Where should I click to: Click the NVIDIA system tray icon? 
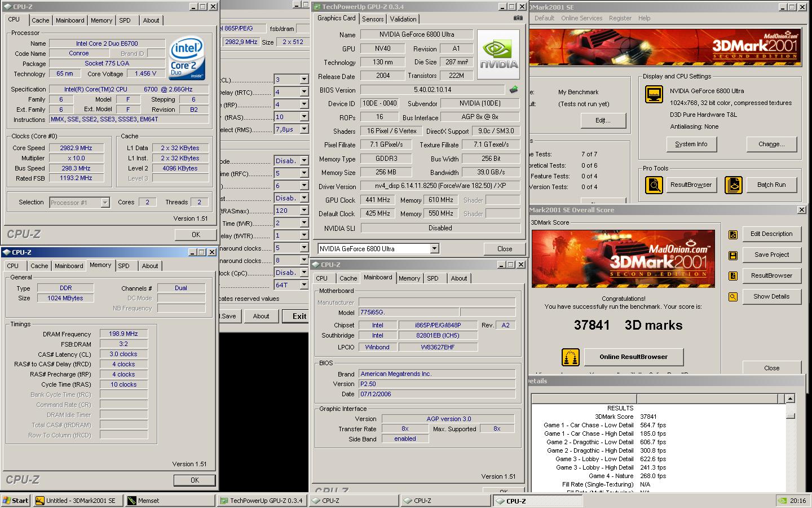point(782,501)
